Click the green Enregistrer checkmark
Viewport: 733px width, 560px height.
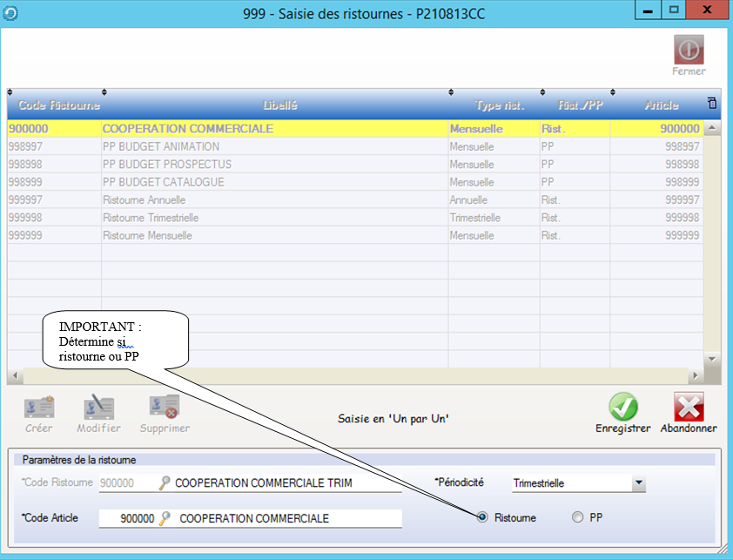[622, 407]
